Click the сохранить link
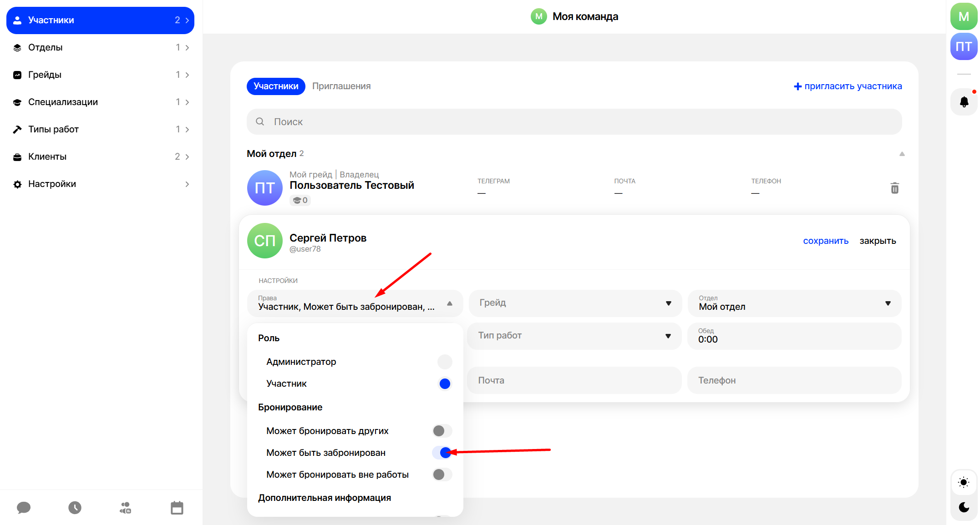 click(x=825, y=241)
